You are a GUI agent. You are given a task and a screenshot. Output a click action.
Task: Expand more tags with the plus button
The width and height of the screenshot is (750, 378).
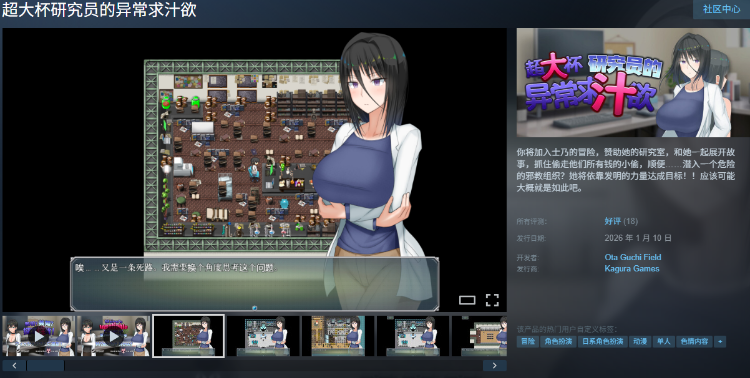[x=720, y=342]
